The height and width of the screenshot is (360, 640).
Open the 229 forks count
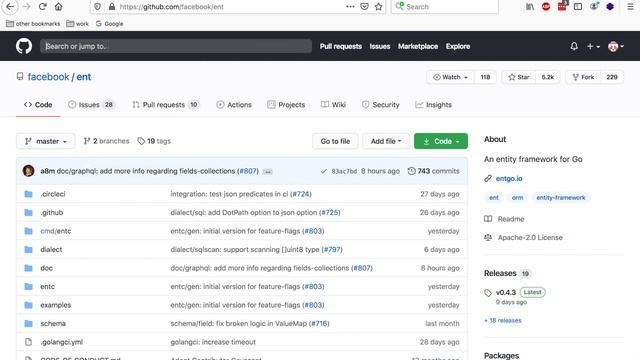pyautogui.click(x=611, y=77)
